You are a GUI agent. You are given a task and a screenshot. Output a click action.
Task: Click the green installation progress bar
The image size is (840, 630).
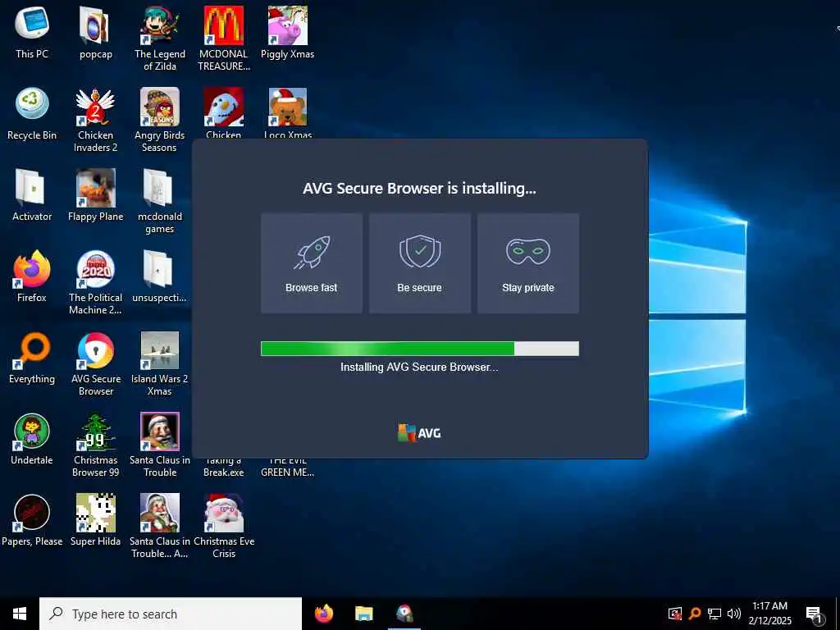(x=419, y=349)
